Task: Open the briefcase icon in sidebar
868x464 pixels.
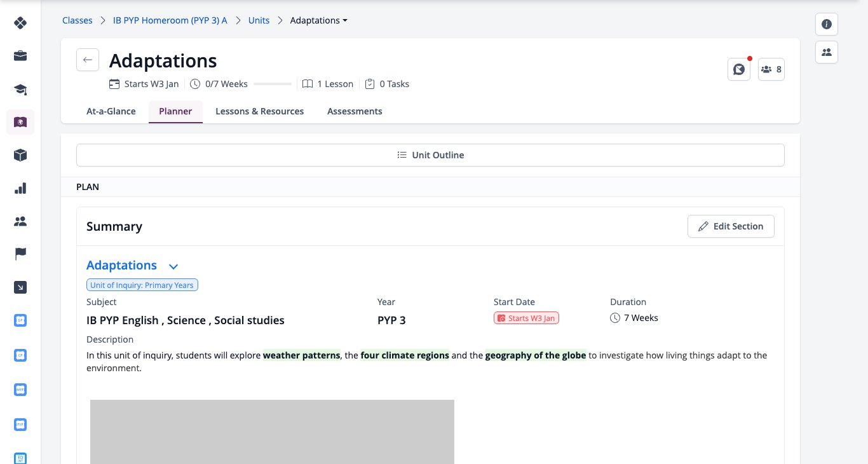Action: (20, 56)
